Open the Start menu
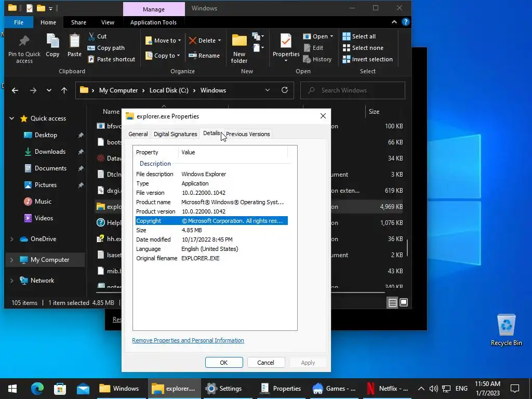Image resolution: width=532 pixels, height=399 pixels. coord(12,389)
